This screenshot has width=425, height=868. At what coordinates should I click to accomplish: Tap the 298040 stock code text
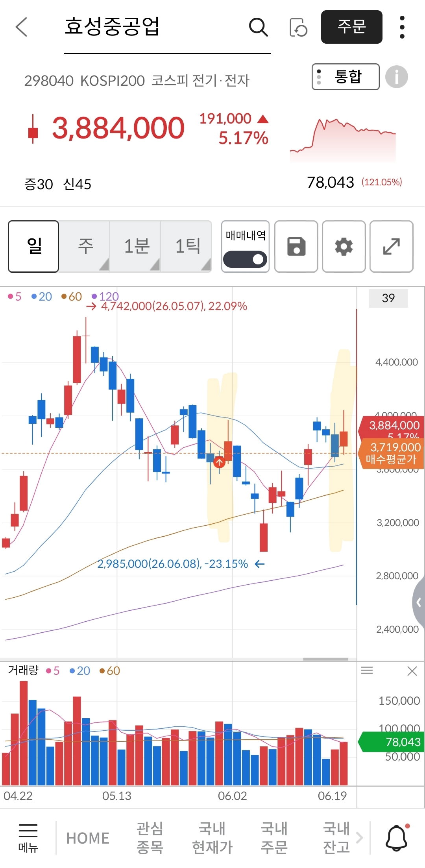click(49, 81)
